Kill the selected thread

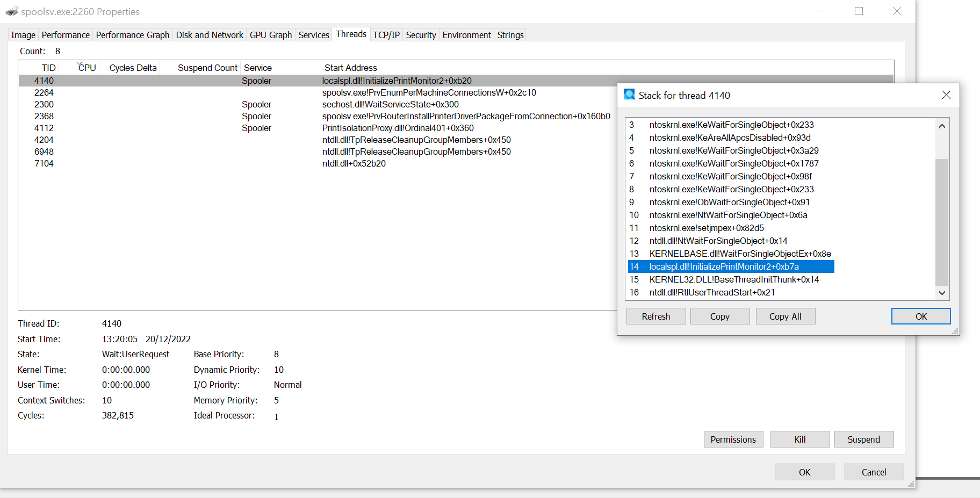(x=799, y=439)
